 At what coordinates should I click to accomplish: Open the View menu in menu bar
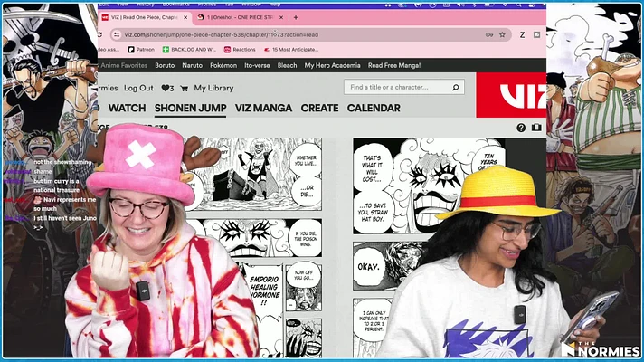coord(123,5)
